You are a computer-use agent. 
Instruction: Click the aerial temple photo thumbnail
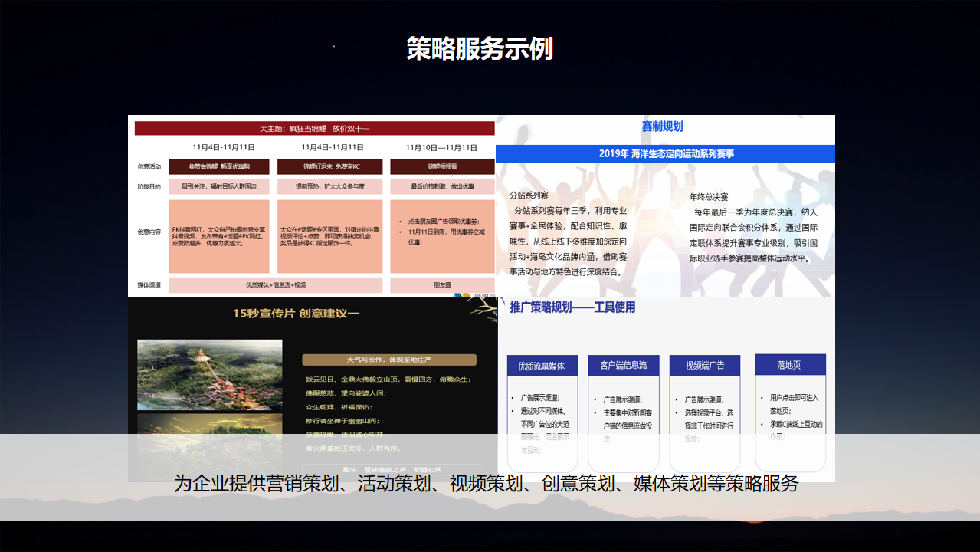point(198,374)
